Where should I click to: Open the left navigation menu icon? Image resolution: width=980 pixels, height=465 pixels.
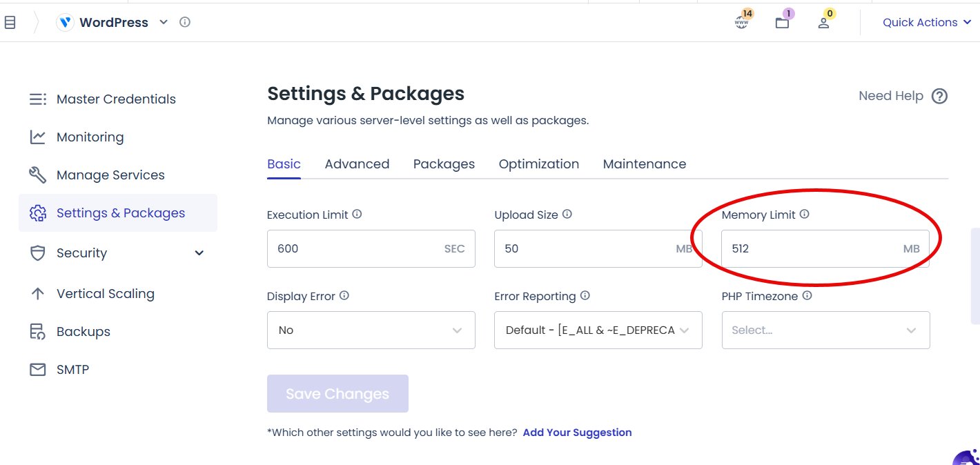(x=10, y=23)
